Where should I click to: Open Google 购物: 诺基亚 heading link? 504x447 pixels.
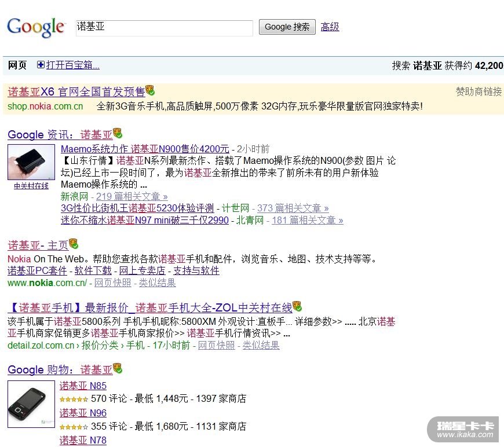[60, 370]
